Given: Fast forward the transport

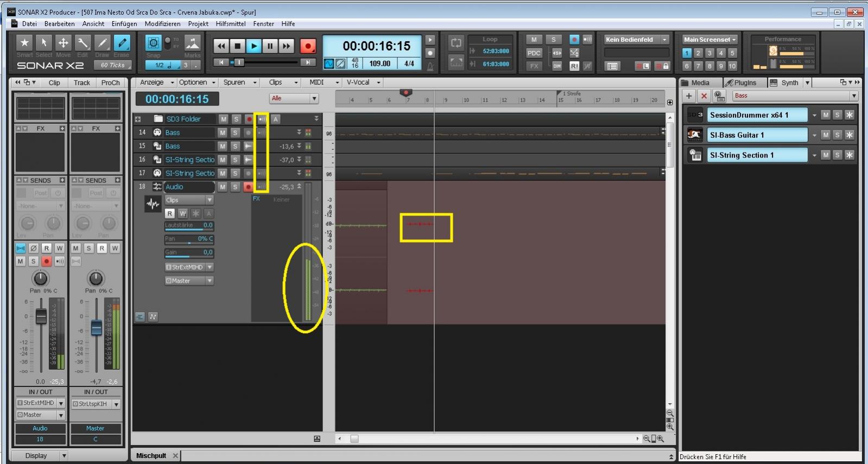Looking at the screenshot, I should pos(286,46).
